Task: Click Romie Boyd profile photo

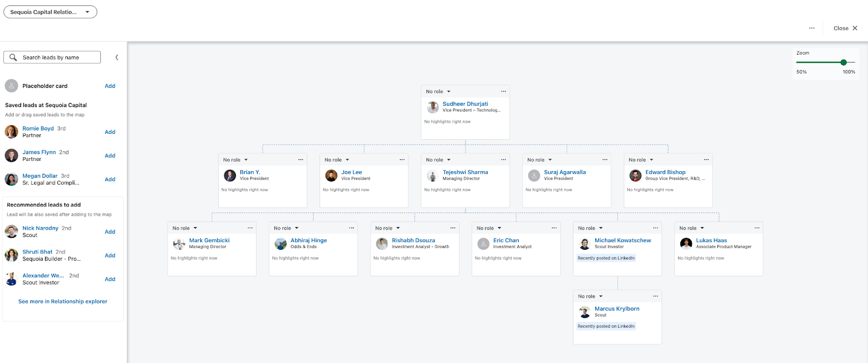Action: coord(11,132)
